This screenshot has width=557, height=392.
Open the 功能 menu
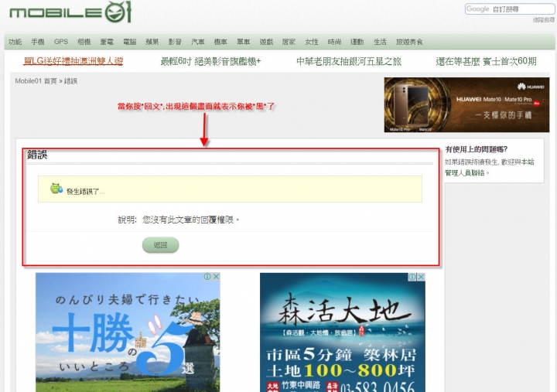[x=15, y=42]
